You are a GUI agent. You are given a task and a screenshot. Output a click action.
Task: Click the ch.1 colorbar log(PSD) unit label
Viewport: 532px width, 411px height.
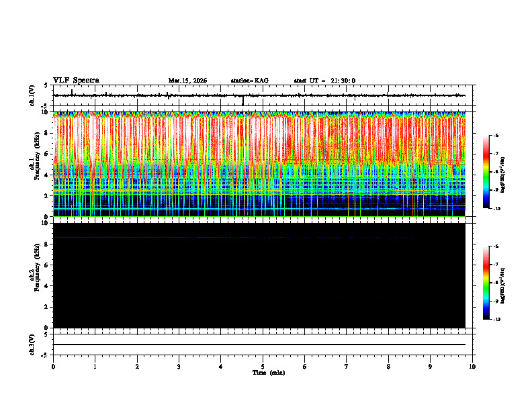coord(502,175)
